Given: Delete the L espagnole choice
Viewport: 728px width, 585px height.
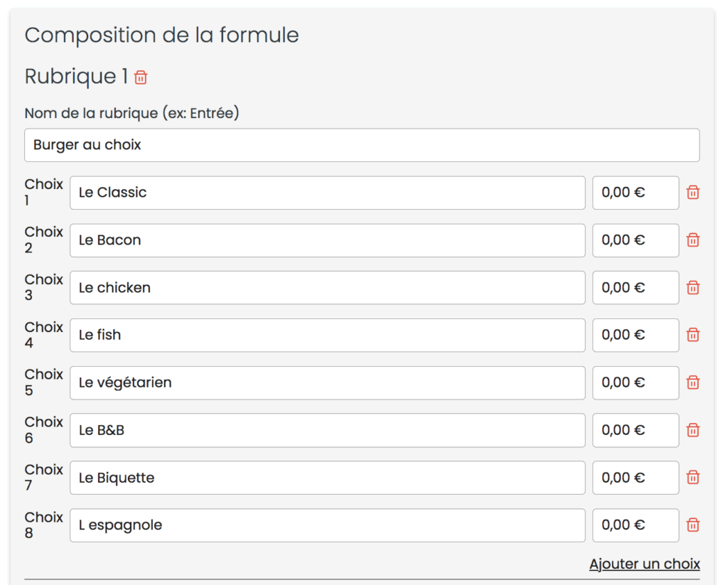Looking at the screenshot, I should pos(692,525).
